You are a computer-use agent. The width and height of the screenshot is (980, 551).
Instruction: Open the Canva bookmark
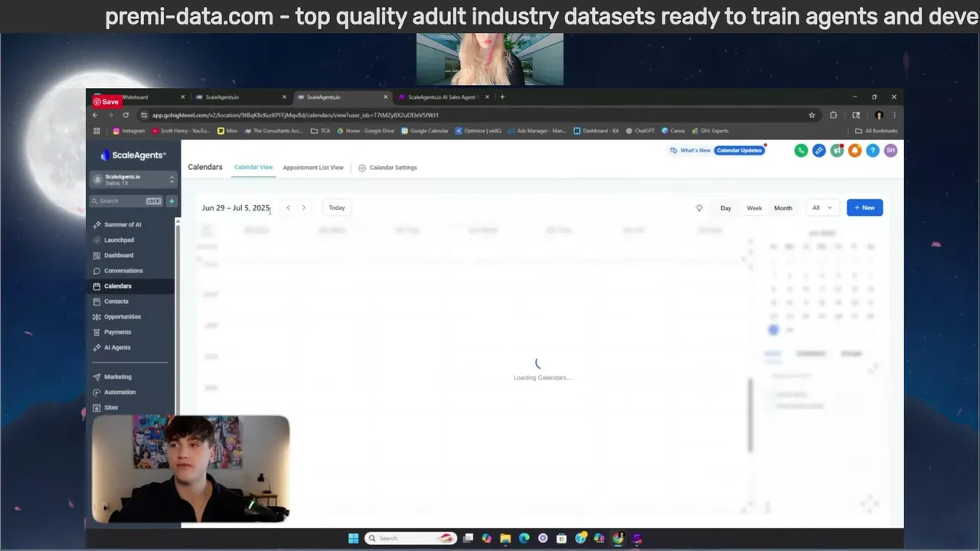click(x=673, y=131)
